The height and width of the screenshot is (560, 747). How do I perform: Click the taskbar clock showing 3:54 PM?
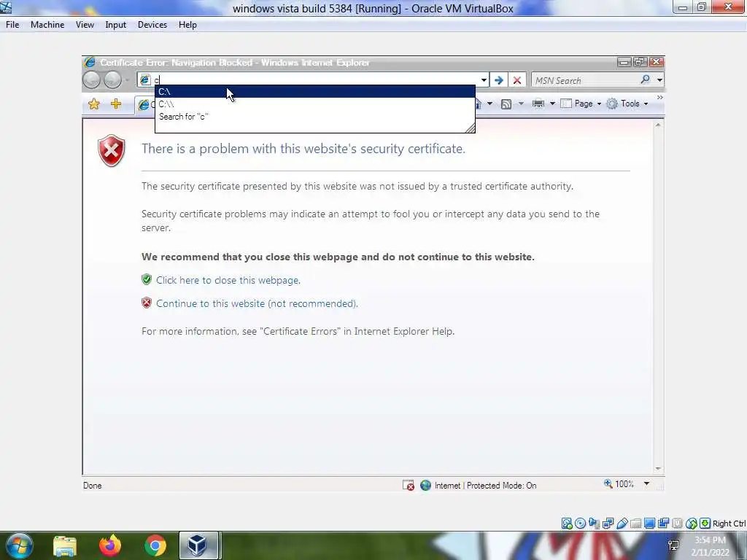coord(710,545)
